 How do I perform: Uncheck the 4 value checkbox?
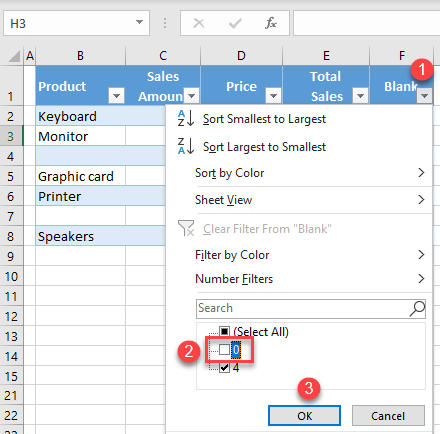[224, 368]
